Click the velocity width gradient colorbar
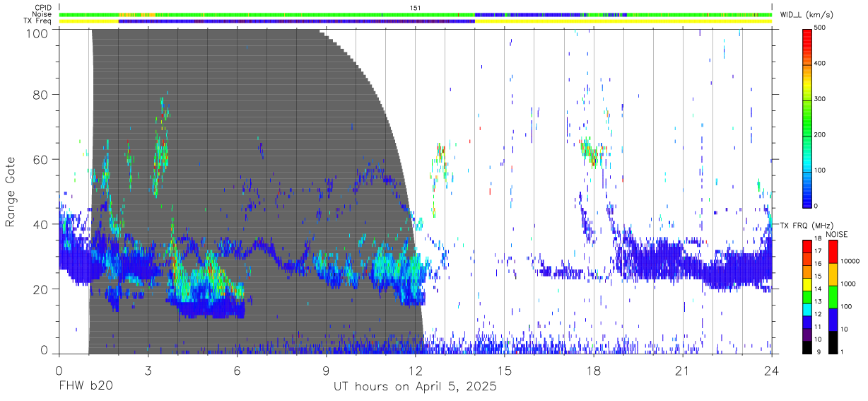Viewport: 868px width, 401px height. [808, 117]
